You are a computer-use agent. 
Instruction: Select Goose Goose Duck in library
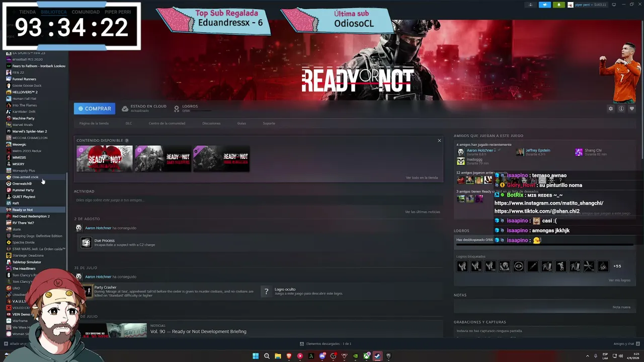pos(33,85)
